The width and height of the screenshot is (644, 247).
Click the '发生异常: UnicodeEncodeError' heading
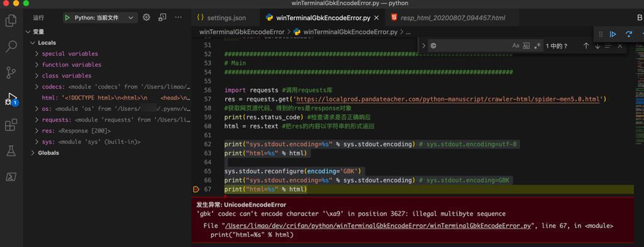[241, 205]
